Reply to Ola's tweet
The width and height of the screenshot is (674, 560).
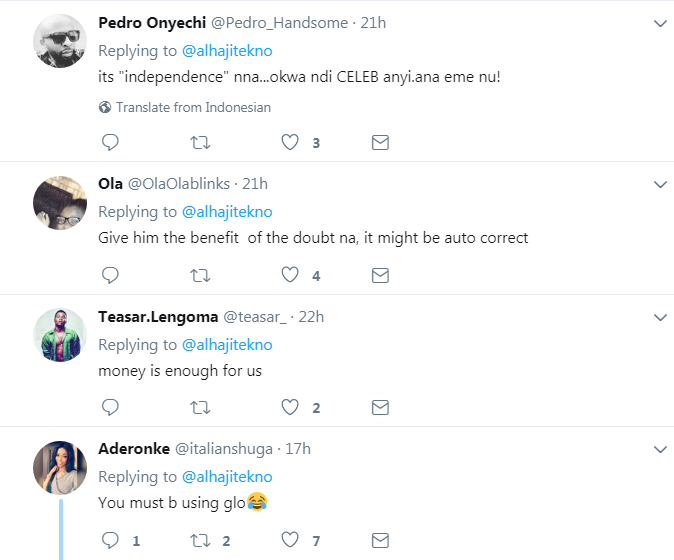coord(111,275)
